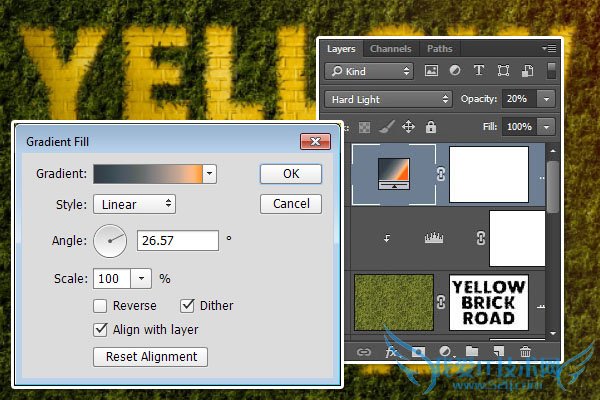Open the Hard Light blend mode dropdown
Image resolution: width=600 pixels, height=400 pixels.
click(x=388, y=100)
